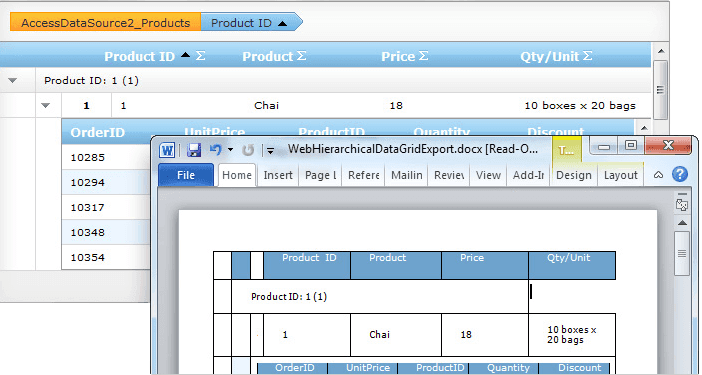
Task: Click the grid's main scrollbar up arrow
Action: coord(661,51)
